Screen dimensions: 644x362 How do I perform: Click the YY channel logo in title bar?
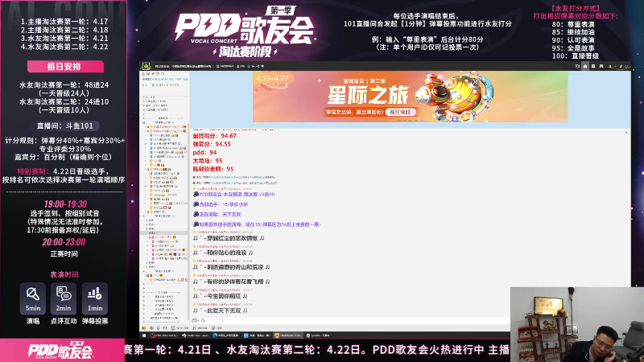(147, 66)
